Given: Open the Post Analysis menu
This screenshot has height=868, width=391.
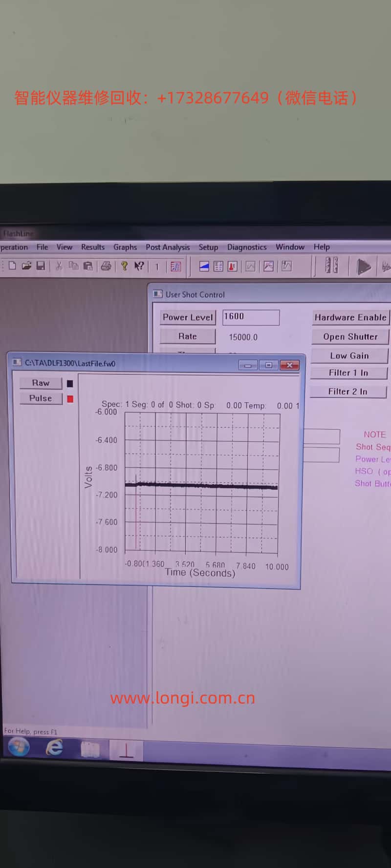Looking at the screenshot, I should (168, 247).
